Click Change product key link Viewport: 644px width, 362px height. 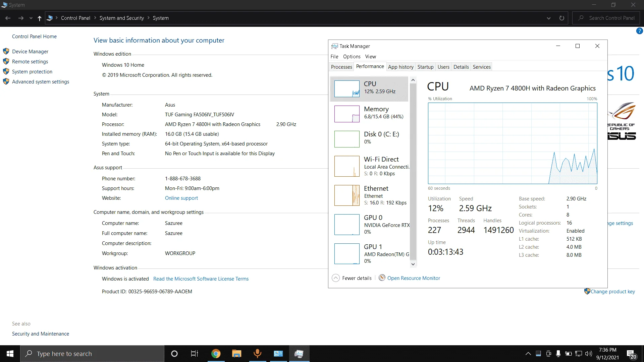coord(612,291)
